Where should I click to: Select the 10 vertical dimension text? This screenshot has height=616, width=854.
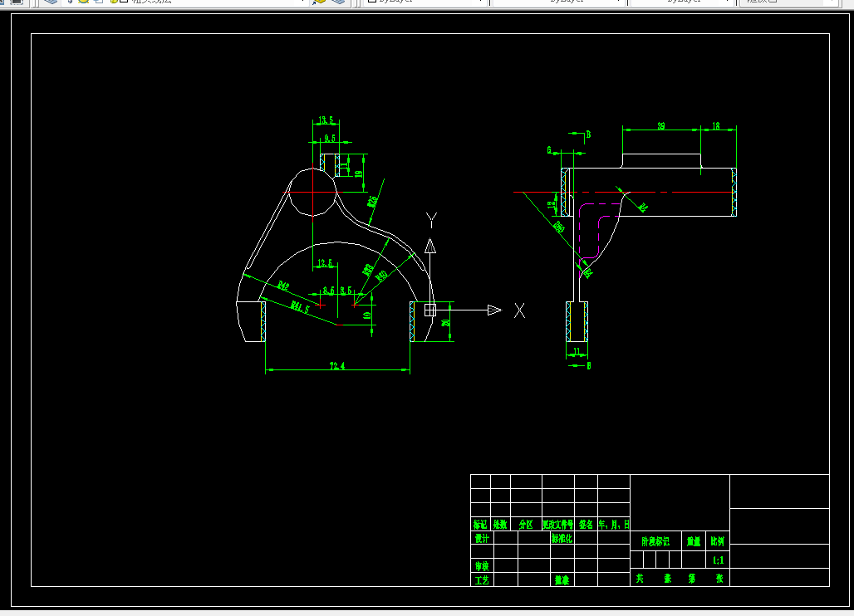coord(368,315)
